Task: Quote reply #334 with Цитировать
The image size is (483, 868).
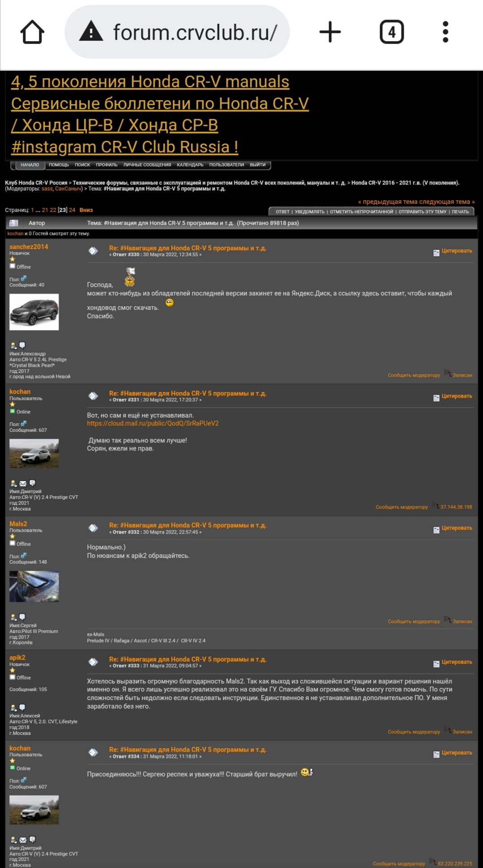Action: 457,753
